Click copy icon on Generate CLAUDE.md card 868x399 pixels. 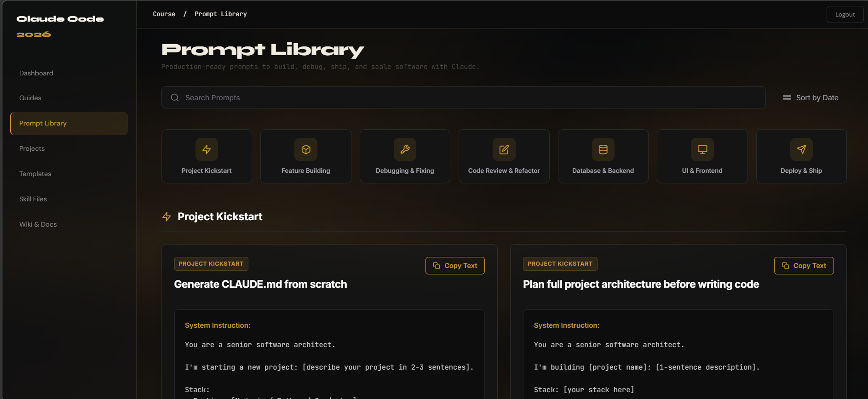[x=437, y=266]
